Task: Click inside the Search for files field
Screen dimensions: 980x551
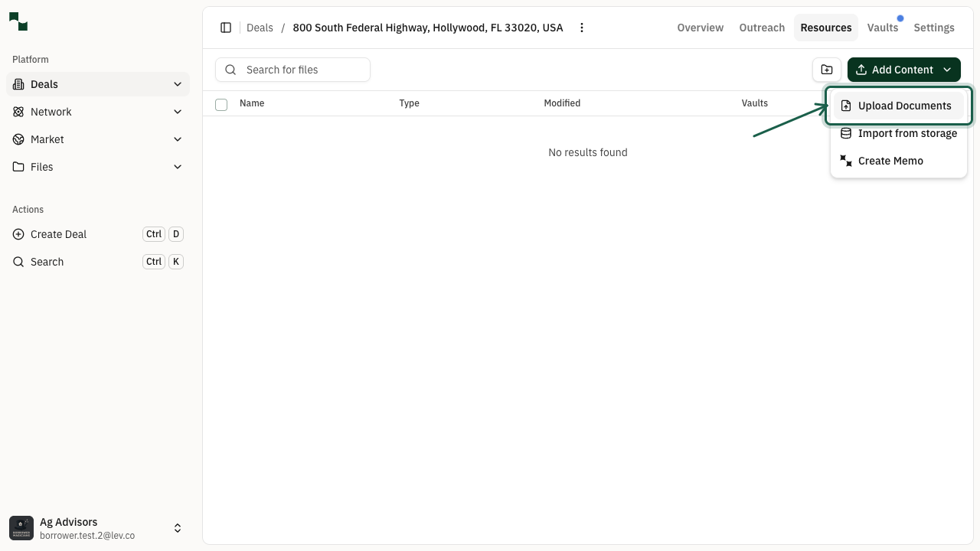Action: pyautogui.click(x=292, y=70)
